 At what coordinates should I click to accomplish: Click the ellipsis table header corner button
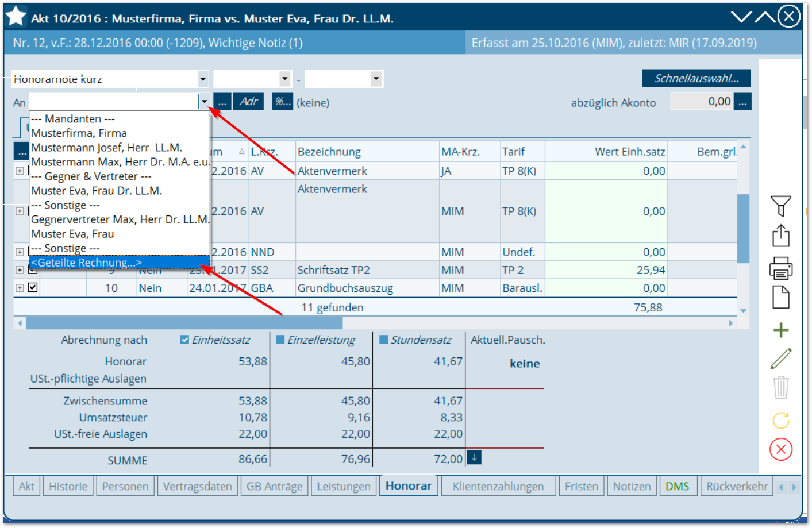[21, 152]
